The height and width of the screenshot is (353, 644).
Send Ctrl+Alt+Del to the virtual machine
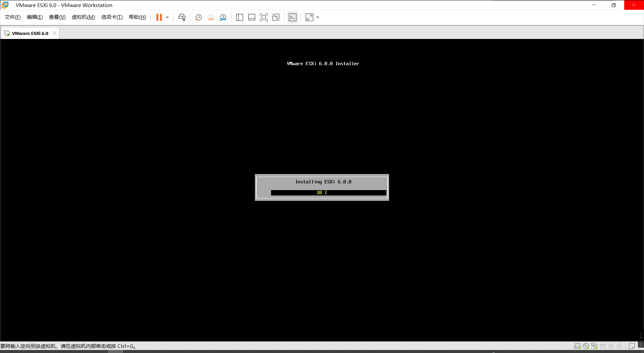(182, 17)
